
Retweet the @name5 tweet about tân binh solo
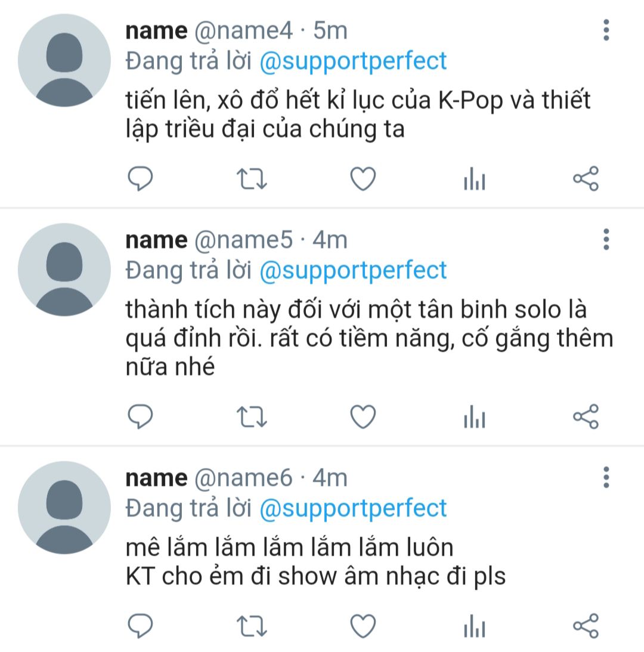pos(252,416)
